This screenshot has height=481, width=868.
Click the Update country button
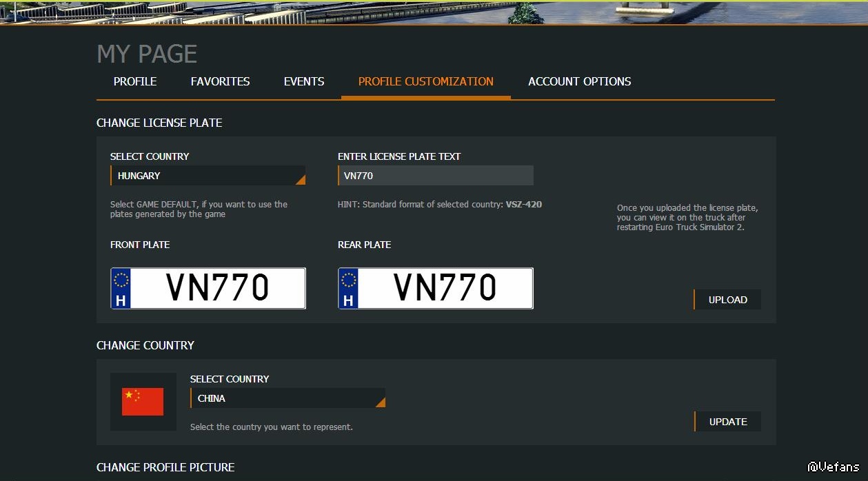pos(727,422)
